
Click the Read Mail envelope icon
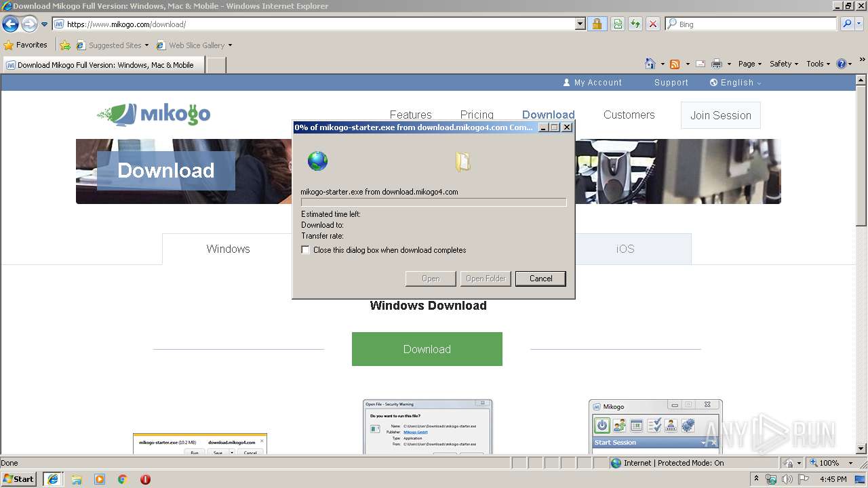[701, 64]
